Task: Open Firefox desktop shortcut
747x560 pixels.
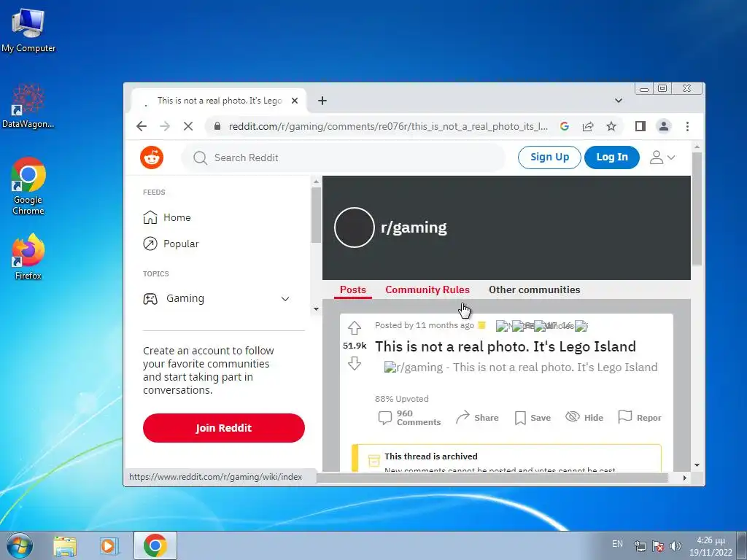Action: point(28,257)
